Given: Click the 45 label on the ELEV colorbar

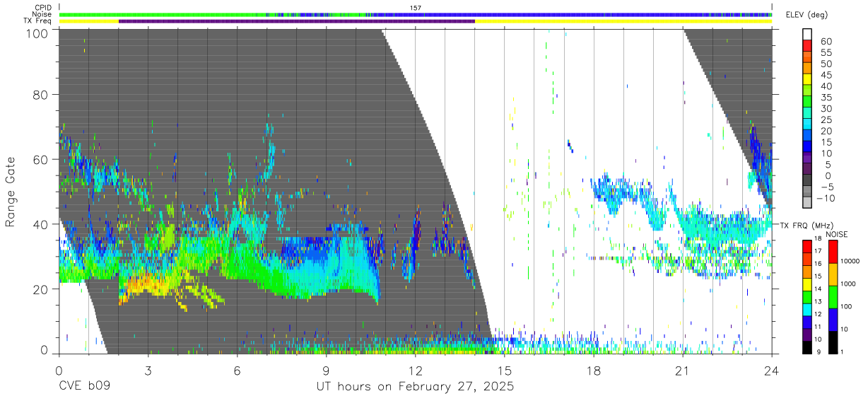Looking at the screenshot, I should click(x=825, y=75).
